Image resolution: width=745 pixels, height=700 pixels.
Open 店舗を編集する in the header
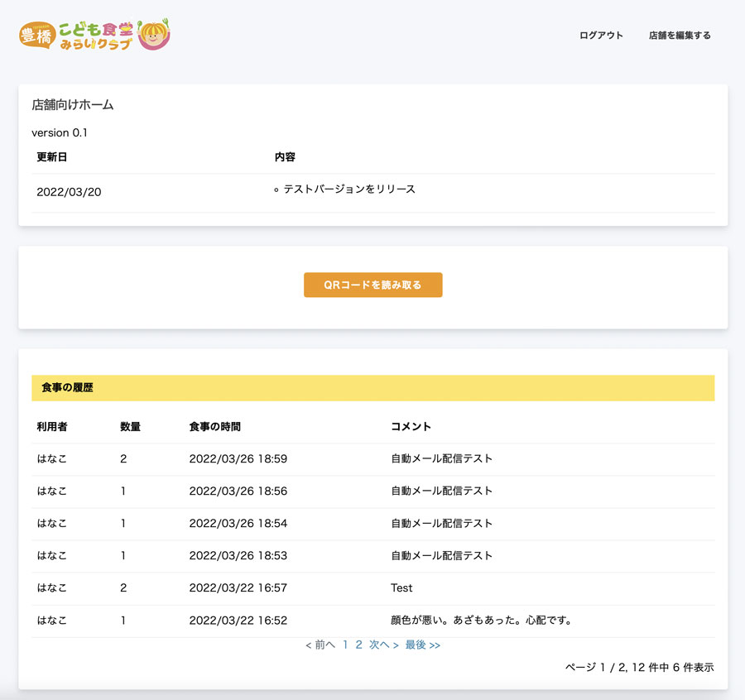(x=680, y=36)
